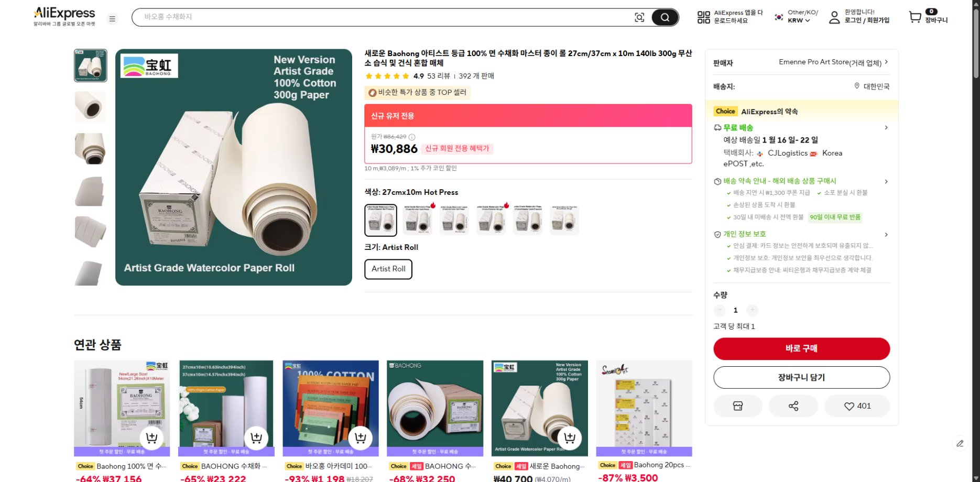Image resolution: width=980 pixels, height=482 pixels.
Task: Visit the seller store icon button
Action: point(737,406)
